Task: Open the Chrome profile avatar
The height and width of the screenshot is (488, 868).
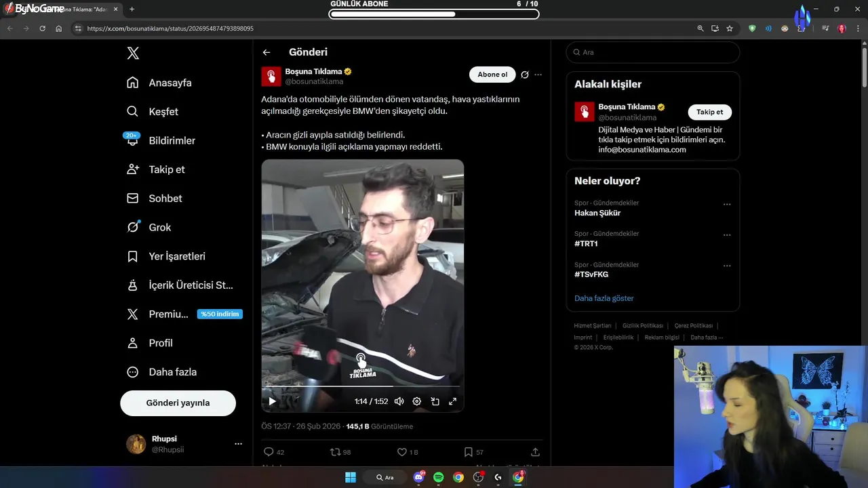Action: pos(842,28)
